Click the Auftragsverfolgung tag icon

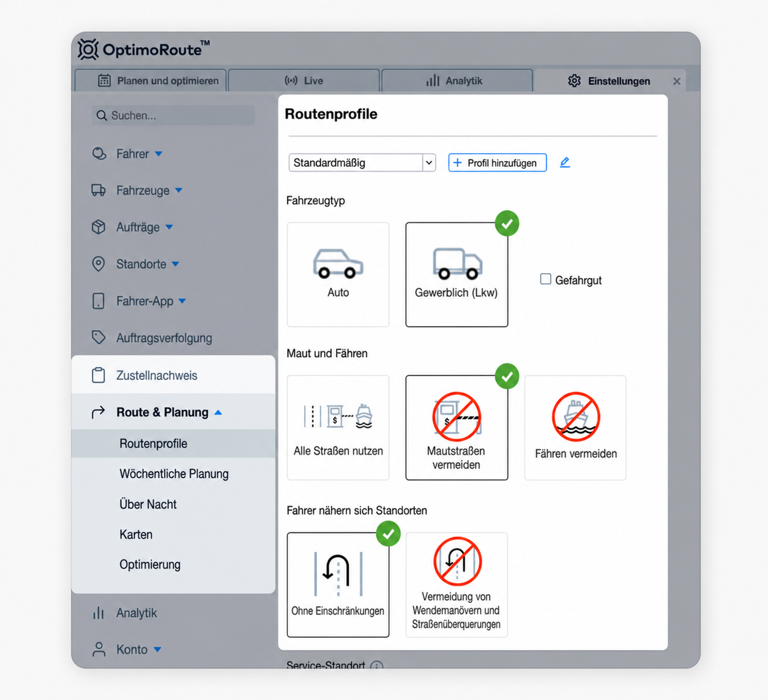(x=98, y=338)
